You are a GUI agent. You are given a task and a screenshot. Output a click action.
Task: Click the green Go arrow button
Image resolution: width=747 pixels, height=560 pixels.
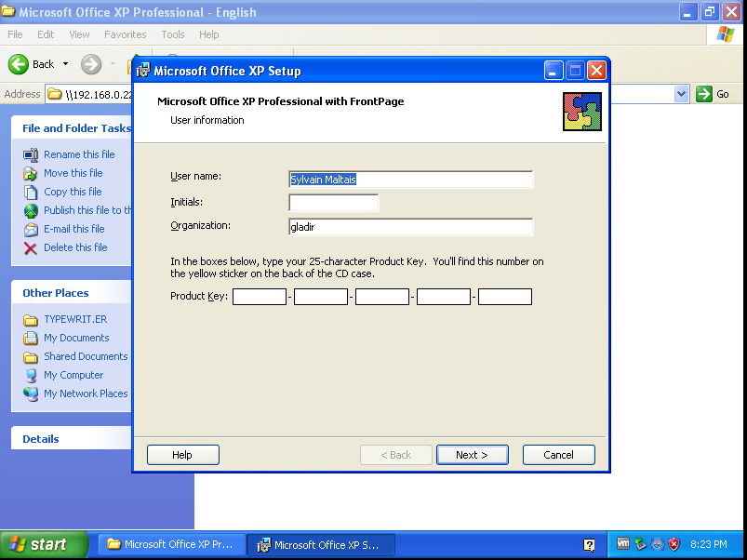(x=703, y=94)
